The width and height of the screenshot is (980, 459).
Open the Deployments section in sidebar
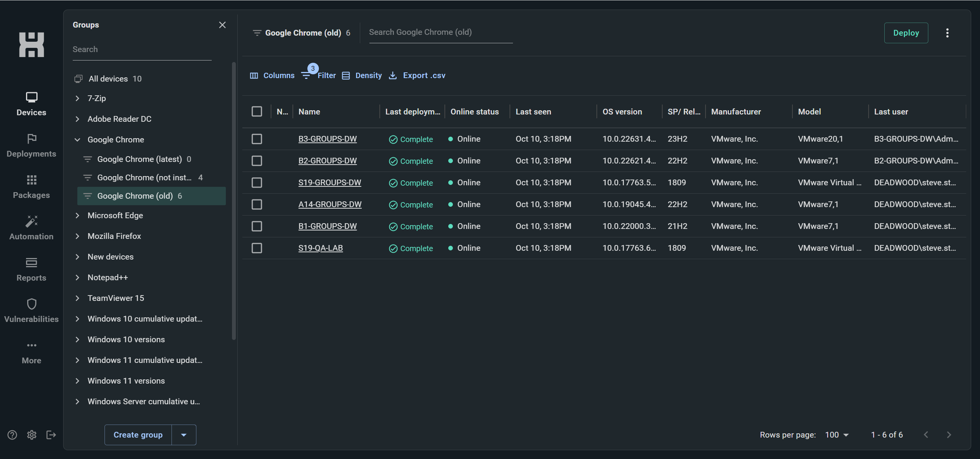31,145
